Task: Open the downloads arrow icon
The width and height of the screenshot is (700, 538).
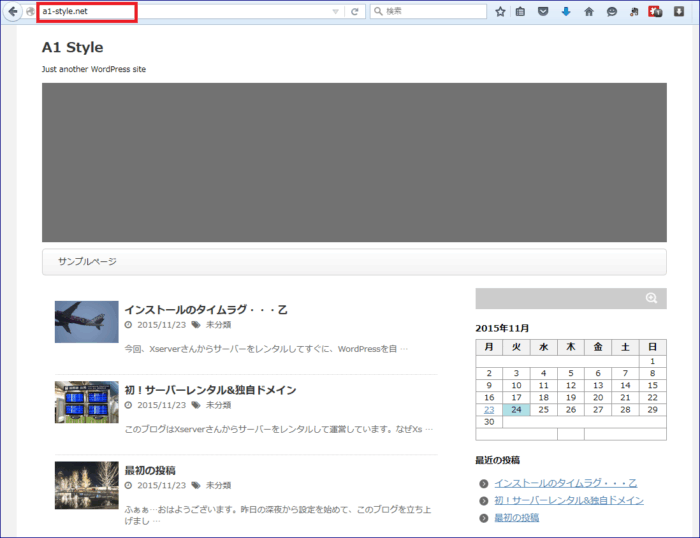Action: click(x=566, y=12)
